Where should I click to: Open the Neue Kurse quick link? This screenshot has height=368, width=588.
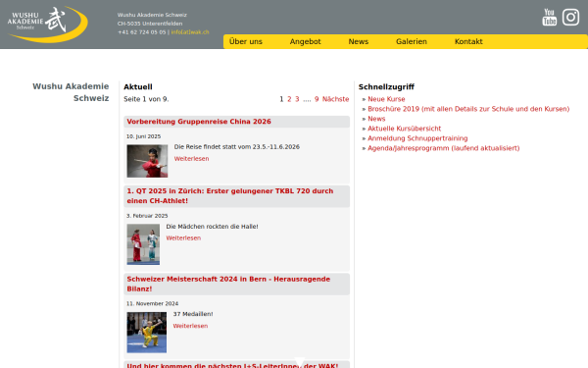click(386, 99)
